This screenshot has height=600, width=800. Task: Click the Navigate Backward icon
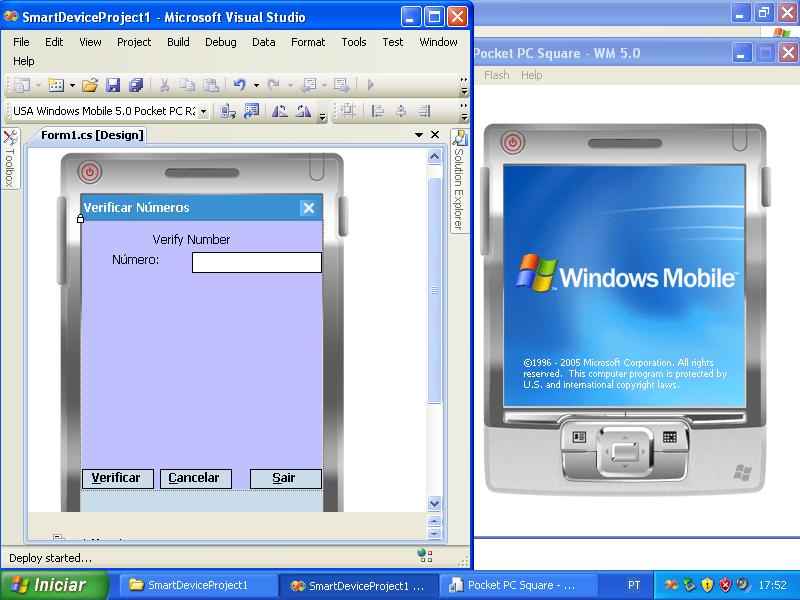[x=308, y=85]
